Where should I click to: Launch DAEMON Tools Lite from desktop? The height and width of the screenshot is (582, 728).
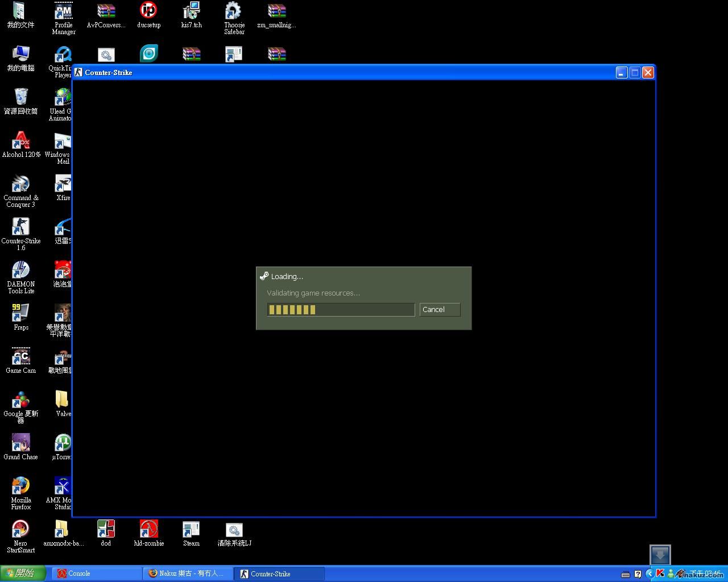[21, 271]
